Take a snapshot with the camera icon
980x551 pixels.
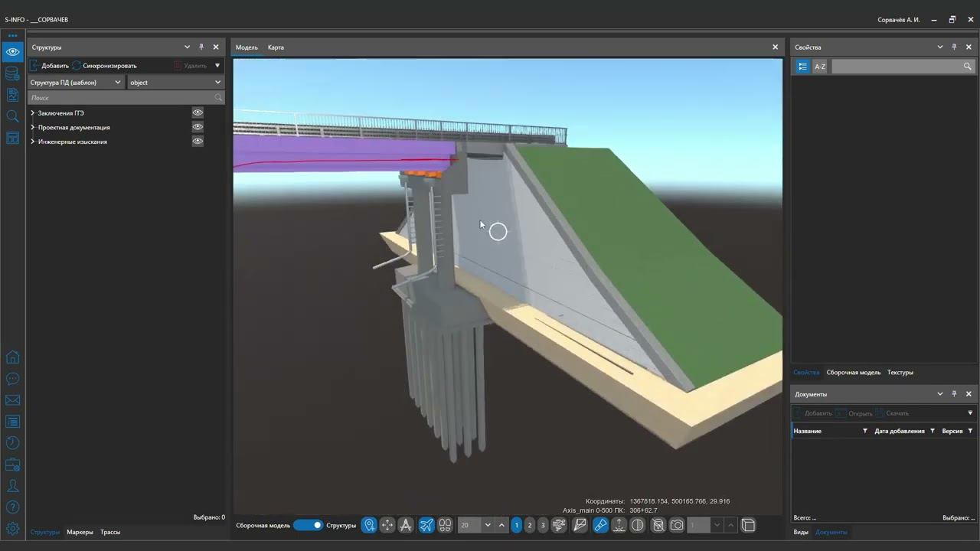pos(677,525)
